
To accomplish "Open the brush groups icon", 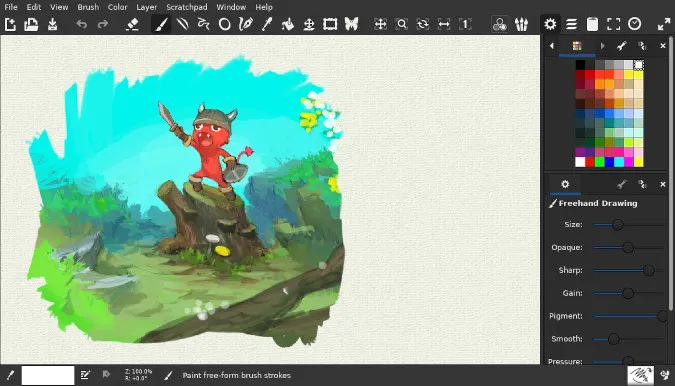I will click(521, 25).
